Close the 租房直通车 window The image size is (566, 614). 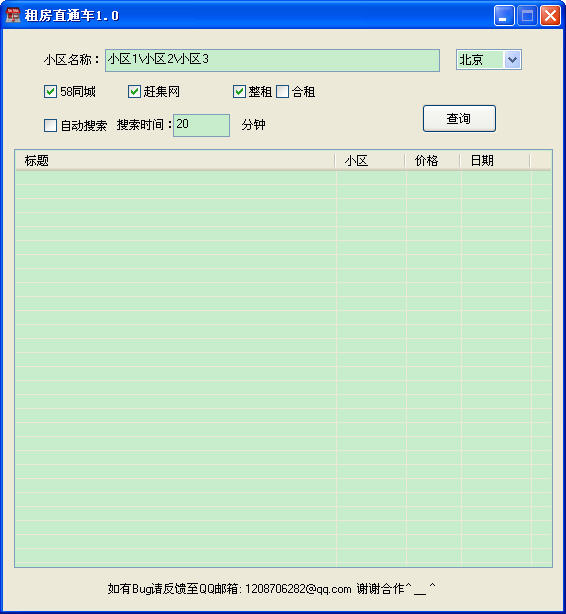click(550, 16)
